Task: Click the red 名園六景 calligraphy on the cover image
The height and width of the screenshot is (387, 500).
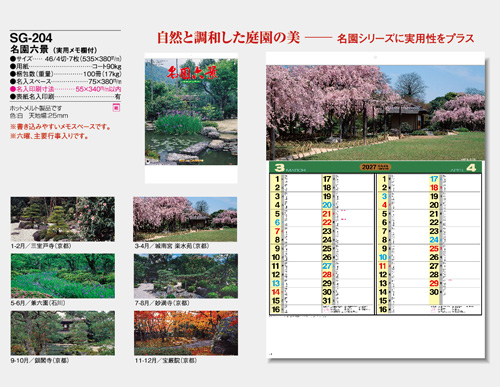Action: click(x=191, y=73)
